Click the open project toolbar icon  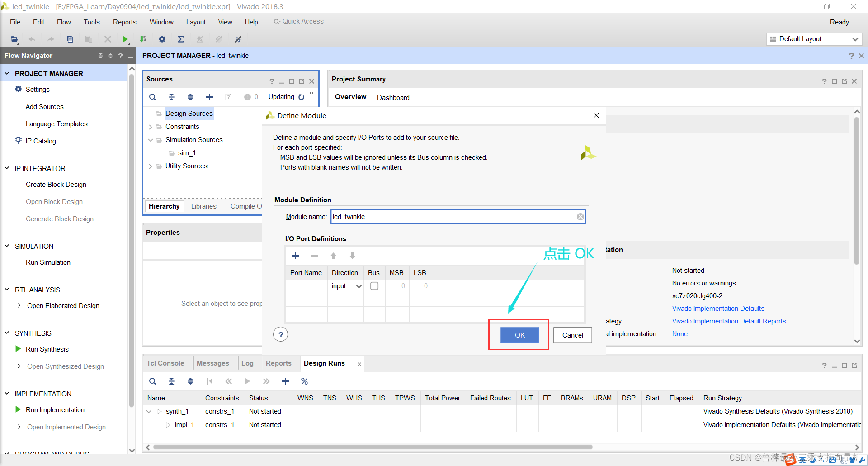click(x=14, y=39)
